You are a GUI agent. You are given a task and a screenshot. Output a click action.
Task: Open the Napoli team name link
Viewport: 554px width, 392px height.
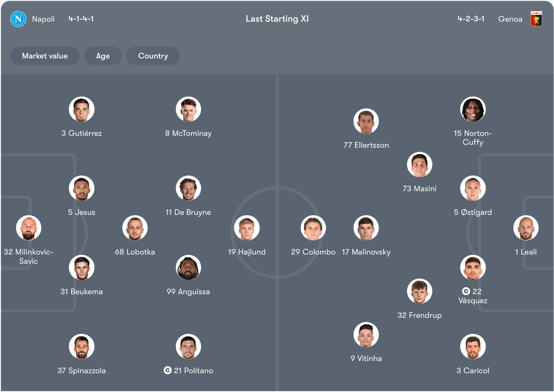point(43,19)
